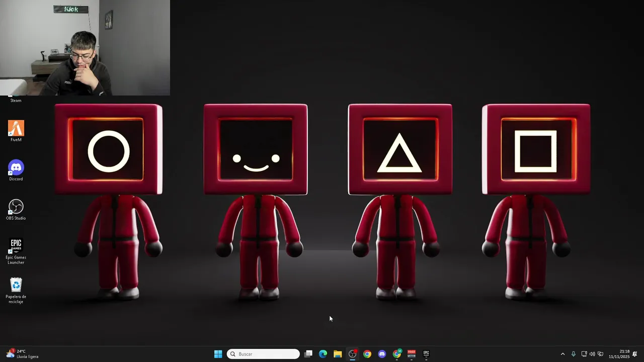Screen dimensions: 644x362
Task: Open Discord from the taskbar
Action: point(382,354)
